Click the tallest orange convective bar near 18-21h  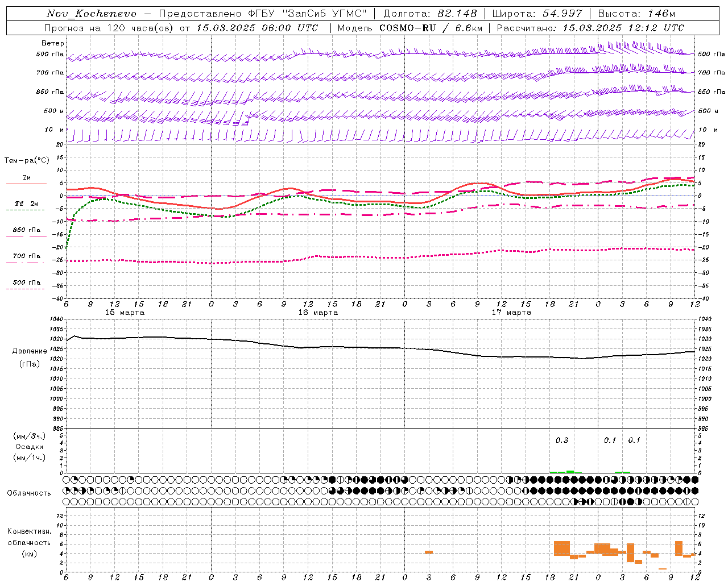(x=562, y=548)
